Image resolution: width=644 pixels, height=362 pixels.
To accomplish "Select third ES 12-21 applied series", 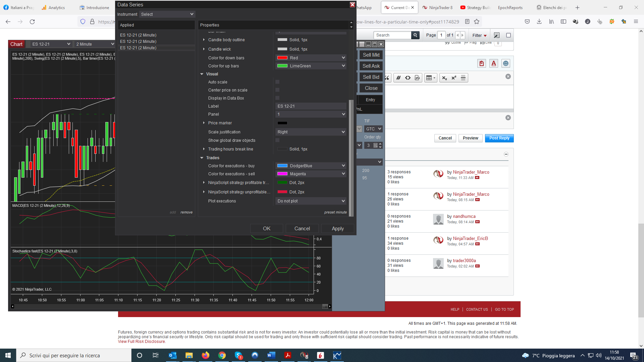I will [138, 48].
